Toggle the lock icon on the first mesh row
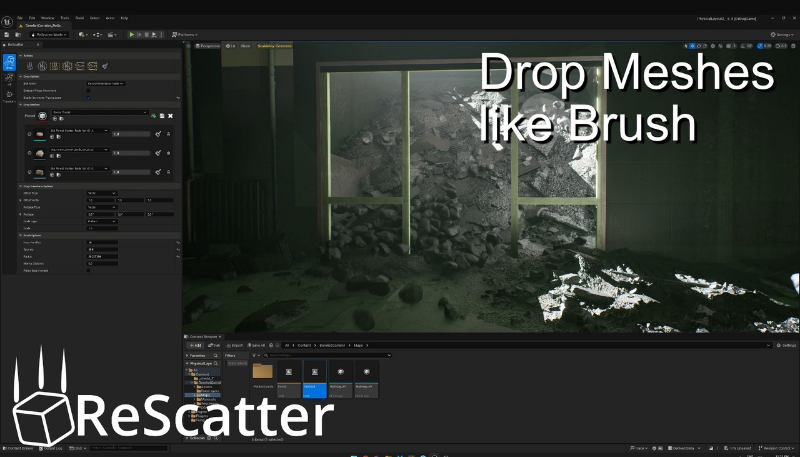This screenshot has height=457, width=800. pos(168,134)
